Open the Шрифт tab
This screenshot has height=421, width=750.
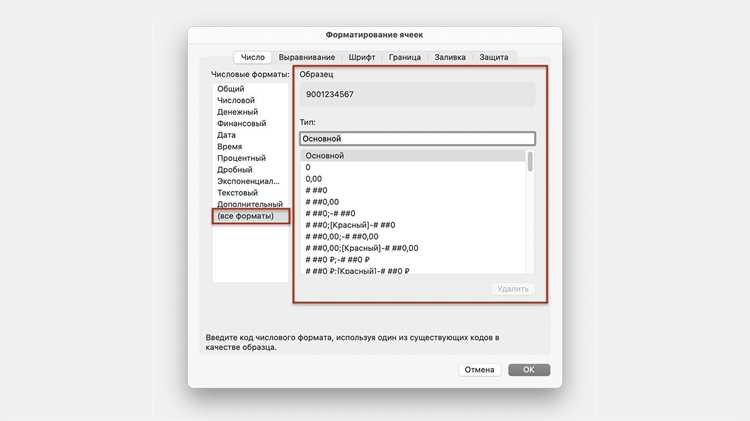point(362,57)
